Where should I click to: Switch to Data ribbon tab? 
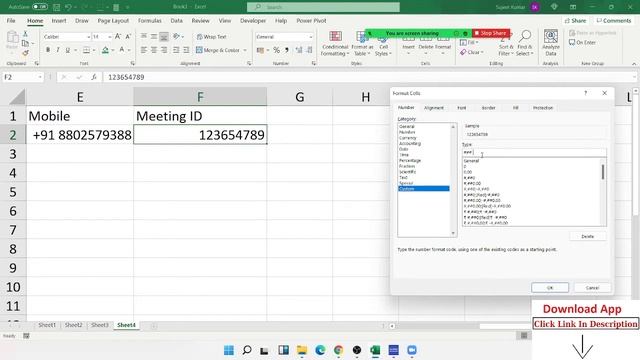(x=176, y=20)
